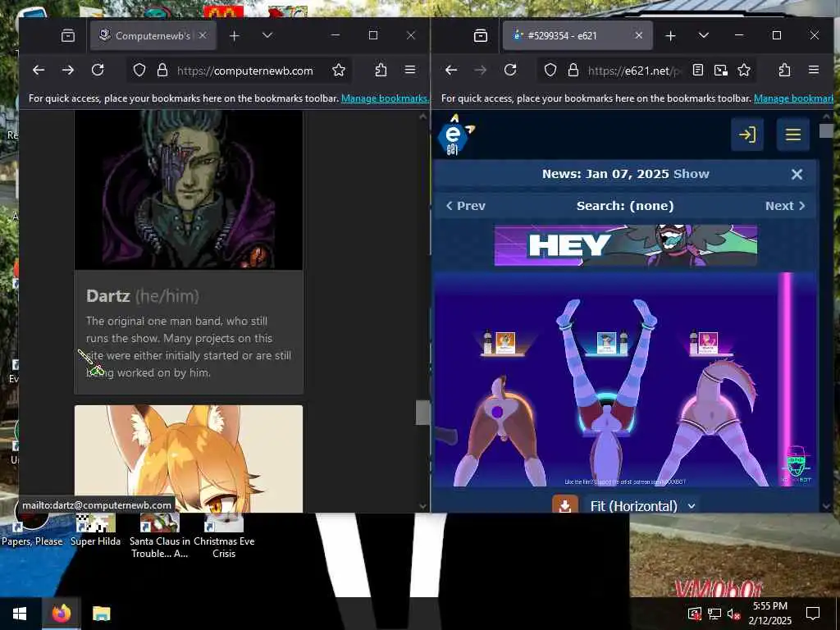Select the Computernewb's tab
Screen dimensions: 840x630
pyautogui.click(x=153, y=36)
